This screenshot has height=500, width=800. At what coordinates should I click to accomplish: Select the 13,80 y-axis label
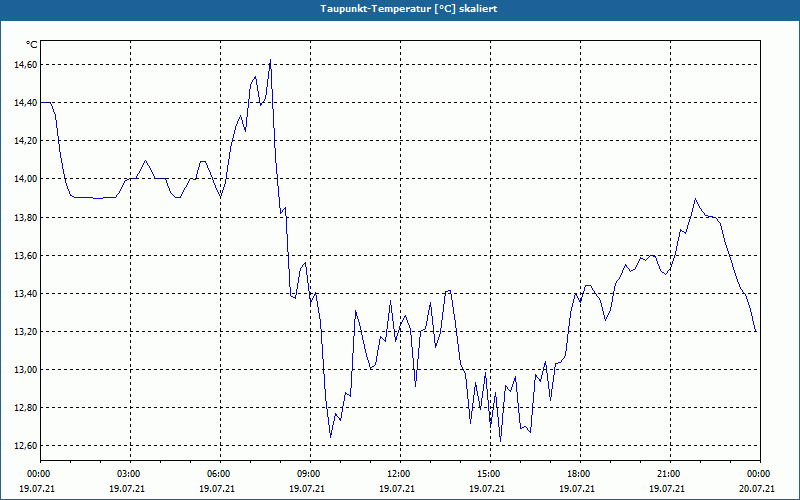[25, 218]
